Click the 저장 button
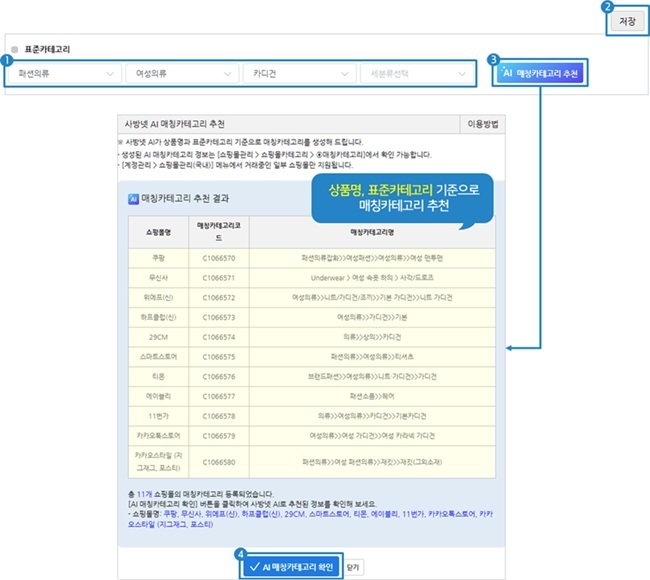The width and height of the screenshot is (650, 580). (x=627, y=22)
